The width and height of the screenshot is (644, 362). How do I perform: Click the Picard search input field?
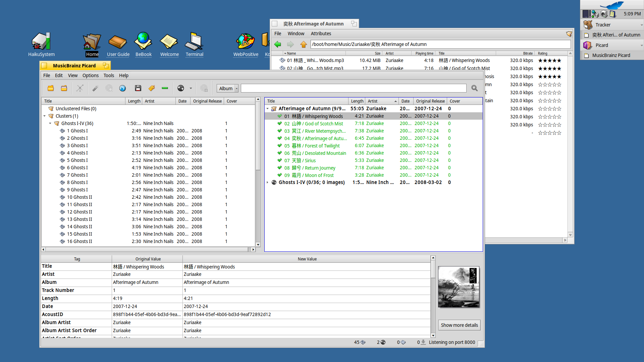[x=354, y=88]
